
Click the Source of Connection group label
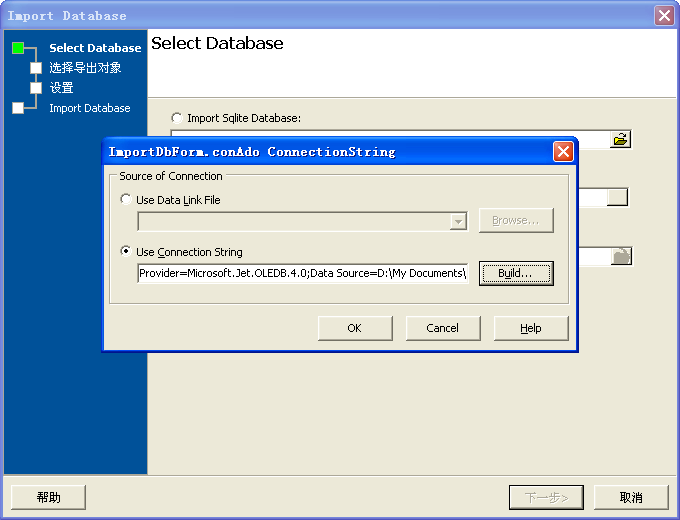(171, 176)
